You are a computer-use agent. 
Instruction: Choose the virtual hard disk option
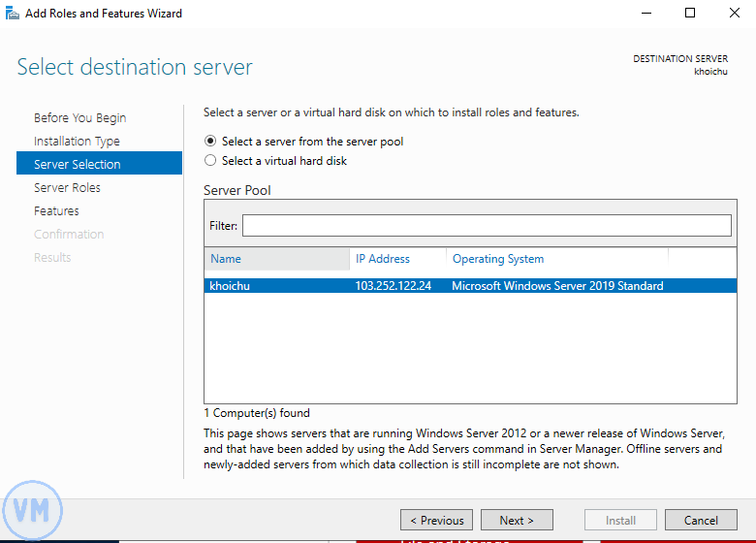[x=210, y=161]
